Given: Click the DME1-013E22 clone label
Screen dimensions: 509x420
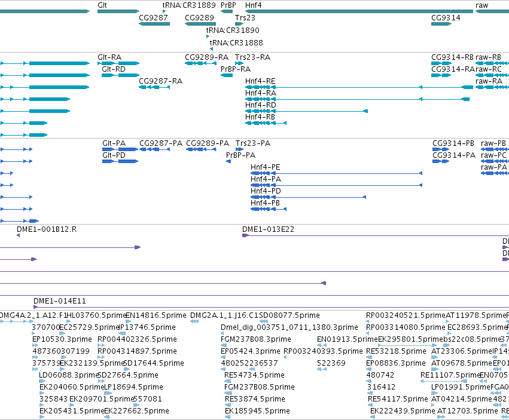Looking at the screenshot, I should pyautogui.click(x=268, y=229).
